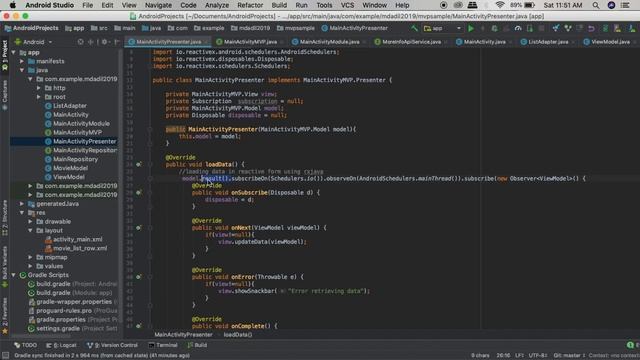Hide the Project panel with hide icon
The height and width of the screenshot is (360, 640).
pyautogui.click(x=117, y=42)
